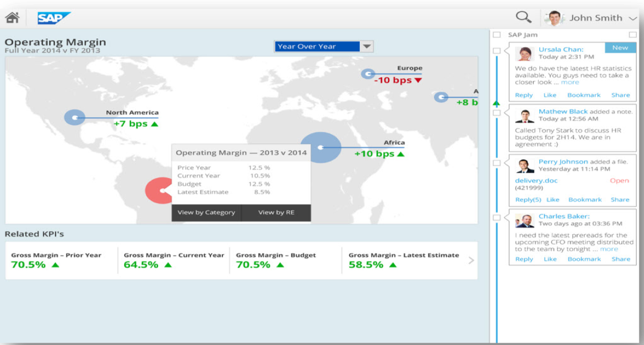This screenshot has height=345, width=644.
Task: Show more Related KPIs with right chevron
Action: click(470, 260)
